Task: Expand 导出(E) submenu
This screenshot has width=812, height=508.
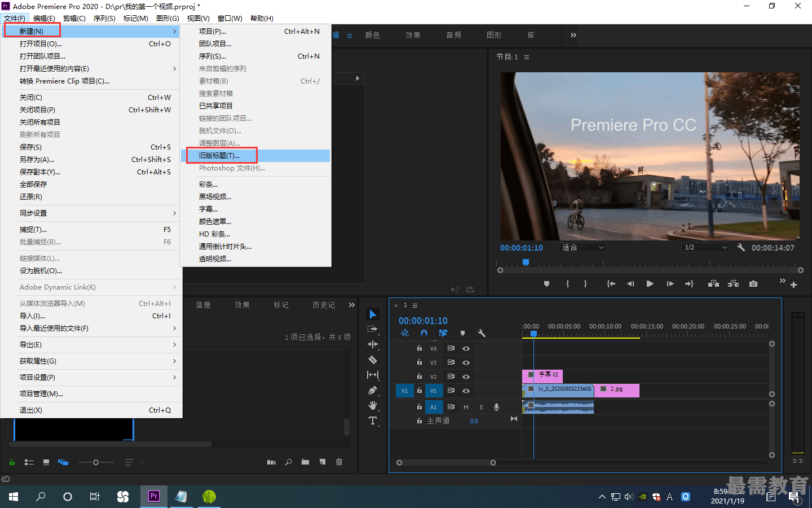Action: 90,344
